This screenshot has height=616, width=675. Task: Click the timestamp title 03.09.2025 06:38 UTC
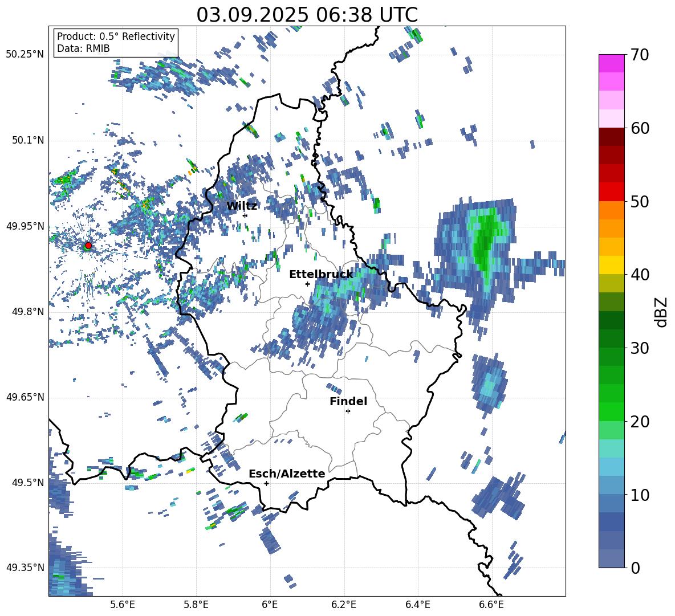click(x=307, y=15)
